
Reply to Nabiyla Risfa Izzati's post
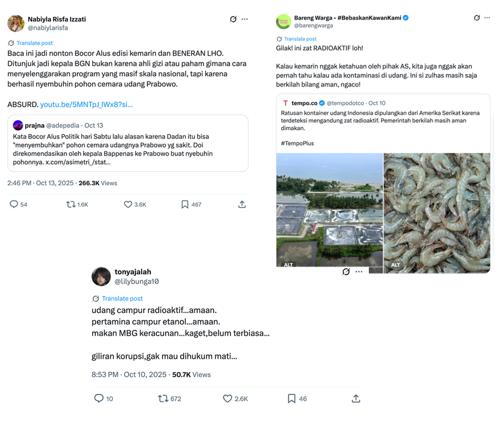pos(14,205)
